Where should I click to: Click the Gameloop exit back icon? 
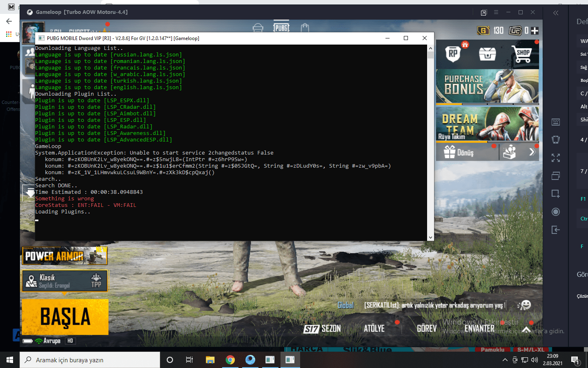pyautogui.click(x=556, y=230)
